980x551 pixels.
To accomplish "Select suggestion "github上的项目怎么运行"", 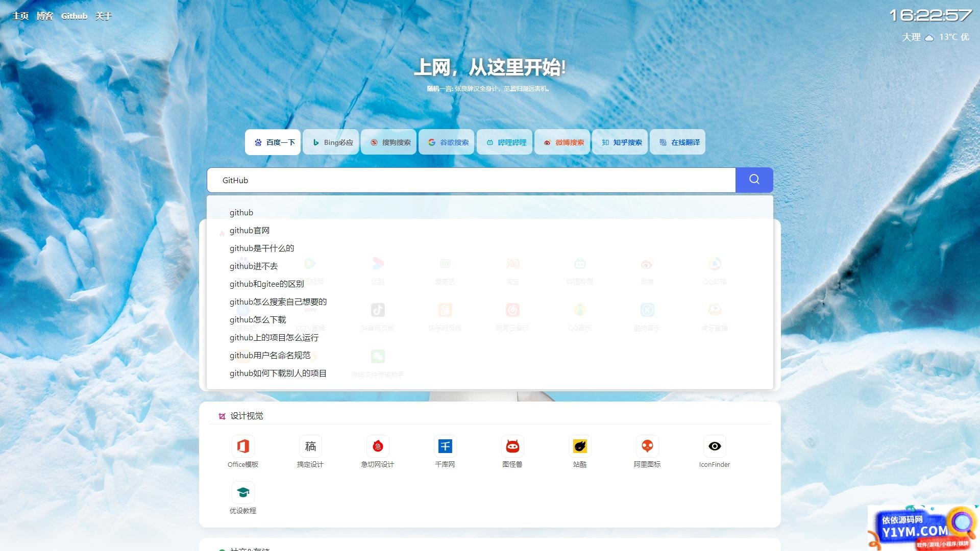I will 490,338.
